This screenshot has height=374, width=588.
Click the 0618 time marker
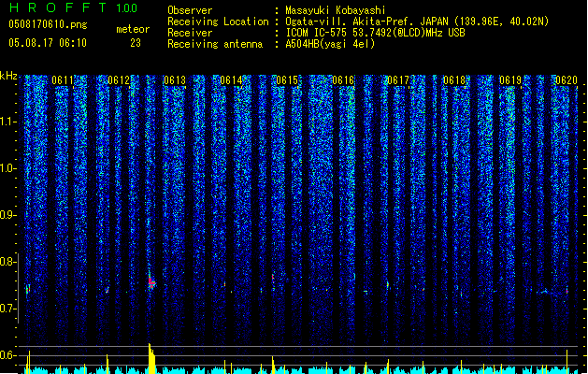point(454,80)
